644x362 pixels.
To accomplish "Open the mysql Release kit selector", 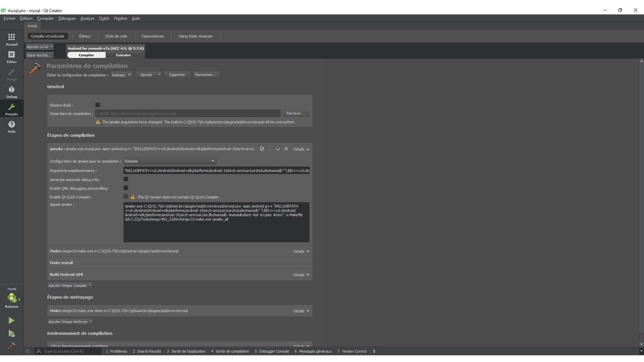I will pos(12,298).
